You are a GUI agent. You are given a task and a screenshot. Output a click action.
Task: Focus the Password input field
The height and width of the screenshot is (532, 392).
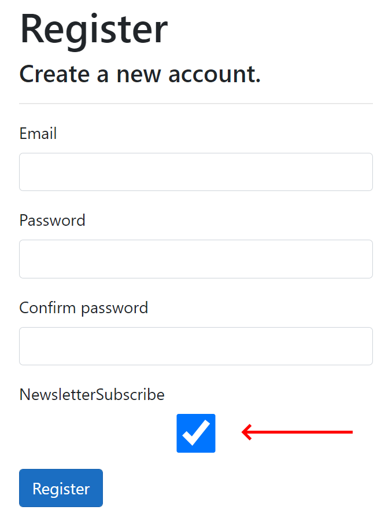coord(196,259)
